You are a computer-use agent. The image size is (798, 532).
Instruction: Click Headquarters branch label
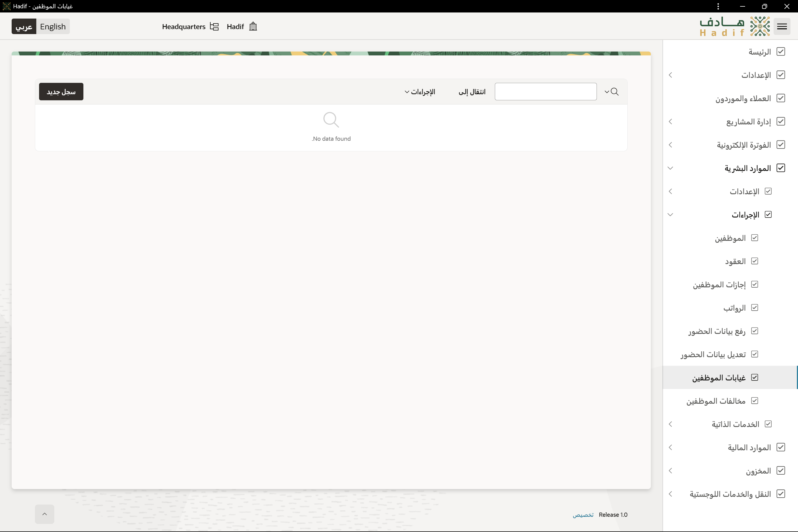183,27
